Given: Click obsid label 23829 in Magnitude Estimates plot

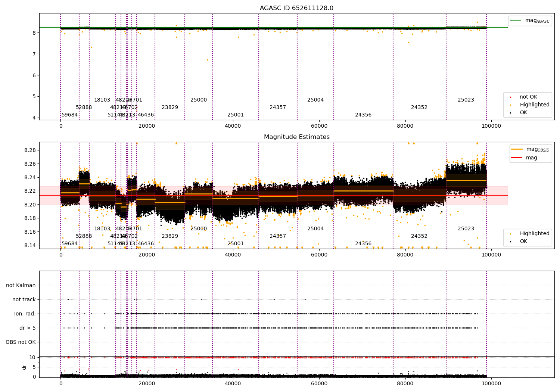Looking at the screenshot, I should 170,236.
